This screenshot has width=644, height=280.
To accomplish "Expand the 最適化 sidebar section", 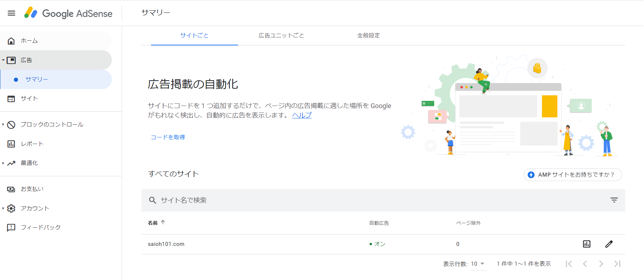I will pyautogui.click(x=3, y=163).
